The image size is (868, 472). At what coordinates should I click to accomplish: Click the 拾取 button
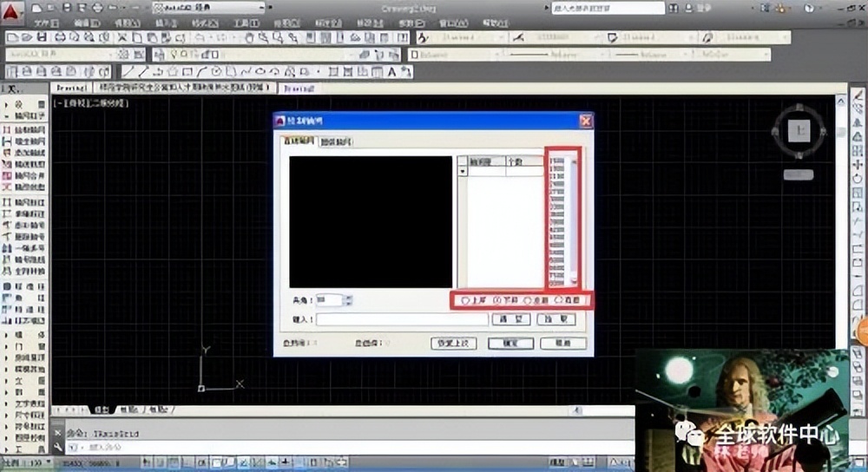(x=556, y=319)
